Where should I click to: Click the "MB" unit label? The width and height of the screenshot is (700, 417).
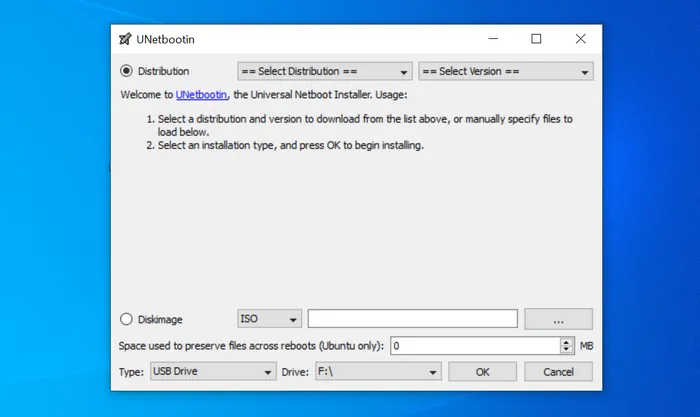(587, 346)
